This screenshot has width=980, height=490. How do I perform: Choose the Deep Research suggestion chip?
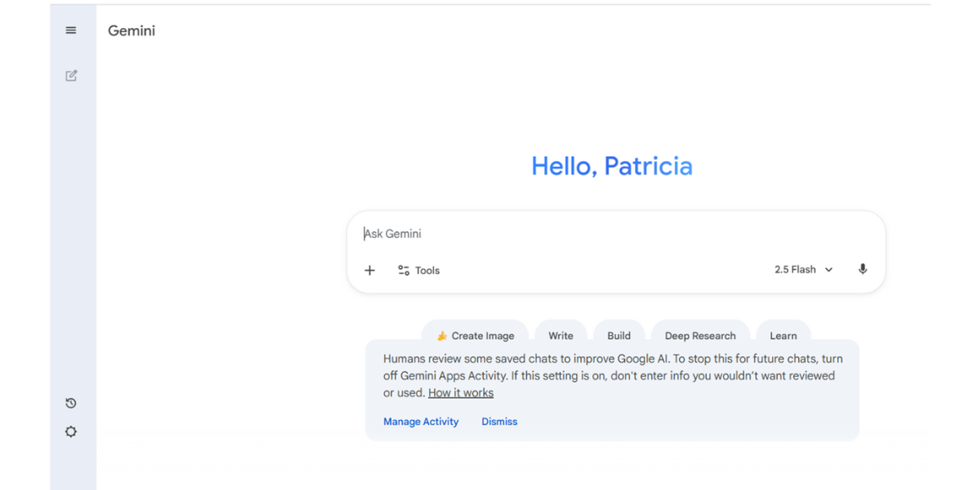(x=700, y=335)
